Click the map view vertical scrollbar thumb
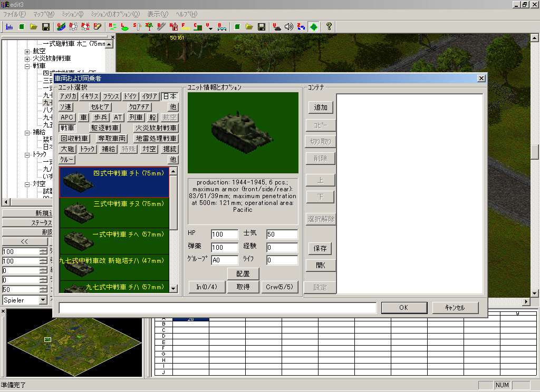 (535, 152)
